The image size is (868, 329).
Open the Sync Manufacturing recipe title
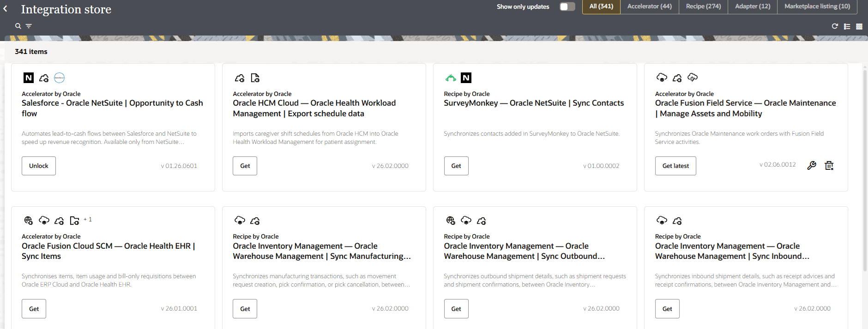(322, 251)
